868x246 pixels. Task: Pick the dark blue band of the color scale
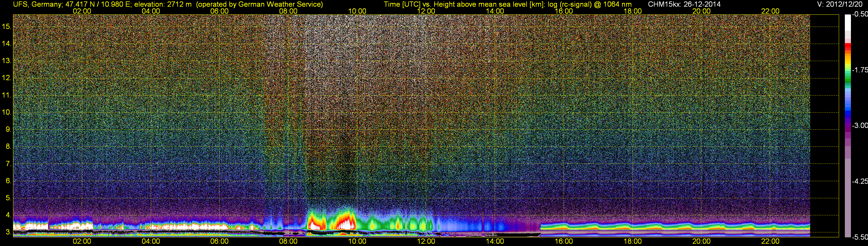tap(848, 115)
